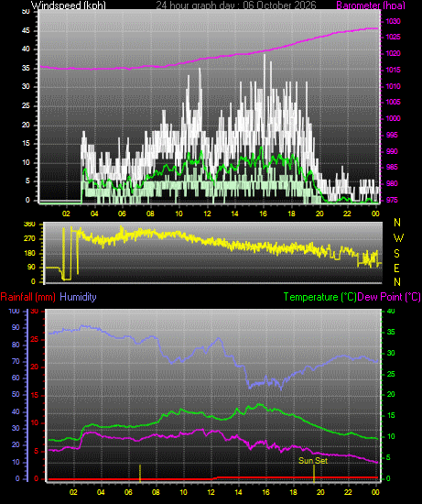Click the "Windspeed (kph)" chart title
Screen dimensions: 422x504
coord(69,5)
